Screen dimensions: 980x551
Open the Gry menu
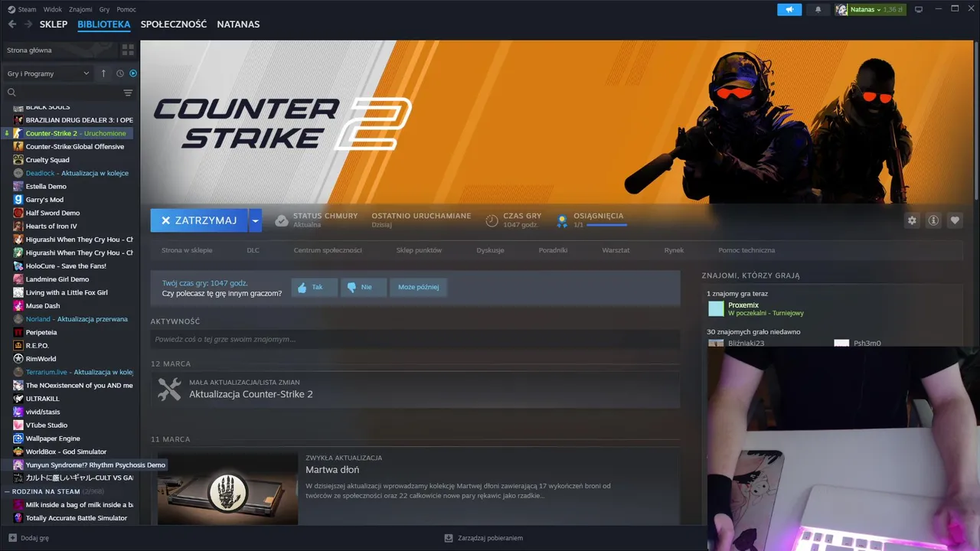click(104, 9)
